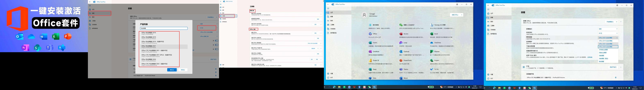The image size is (644, 90).
Task: Open File Explorer from the home window's taskbar
Action: (339, 87)
